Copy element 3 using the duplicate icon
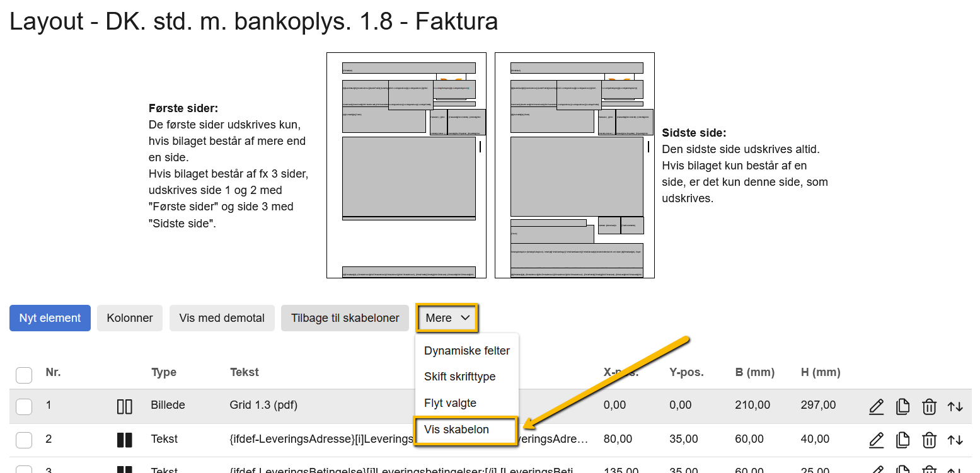Image resolution: width=980 pixels, height=473 pixels. point(902,469)
